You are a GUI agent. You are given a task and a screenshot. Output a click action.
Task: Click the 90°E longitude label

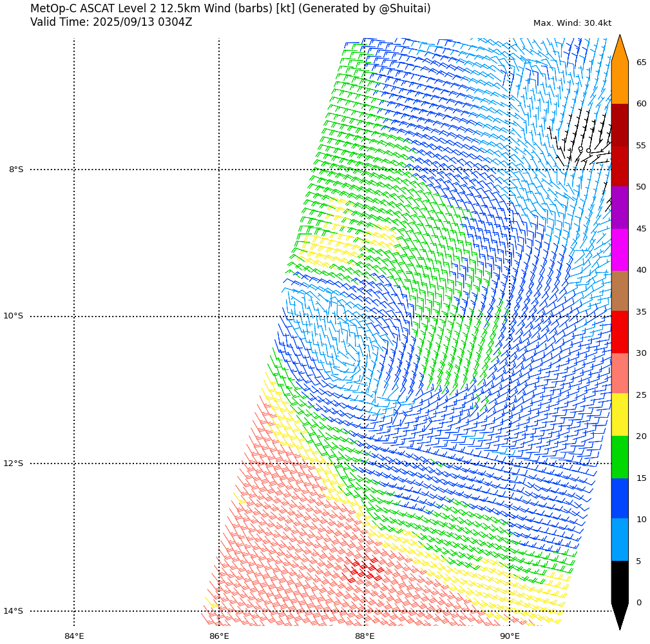[x=510, y=636]
